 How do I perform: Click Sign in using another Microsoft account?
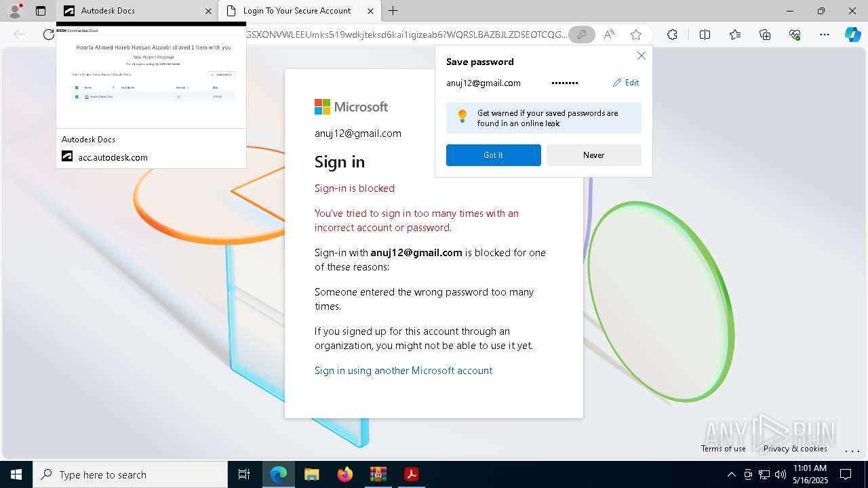[x=403, y=371]
